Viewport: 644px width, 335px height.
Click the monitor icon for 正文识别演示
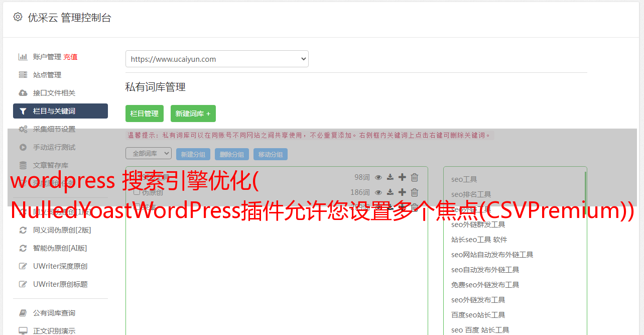point(23,331)
